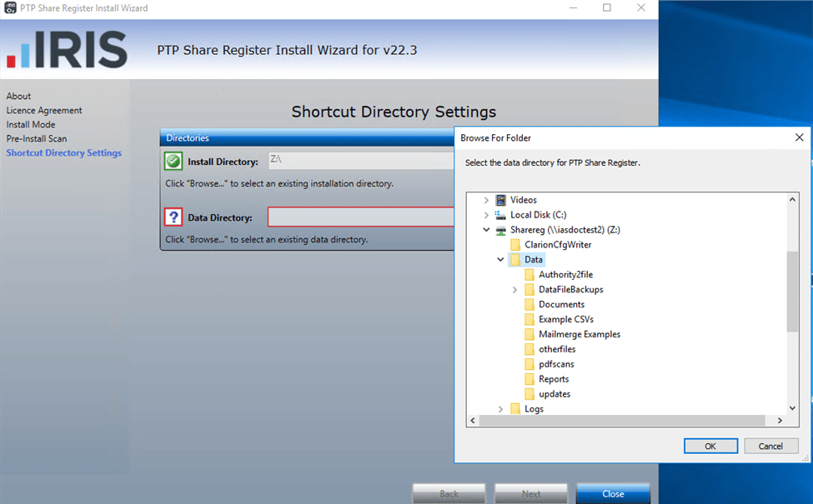
Task: Click the horizontal scroll left arrow
Action: click(x=472, y=421)
